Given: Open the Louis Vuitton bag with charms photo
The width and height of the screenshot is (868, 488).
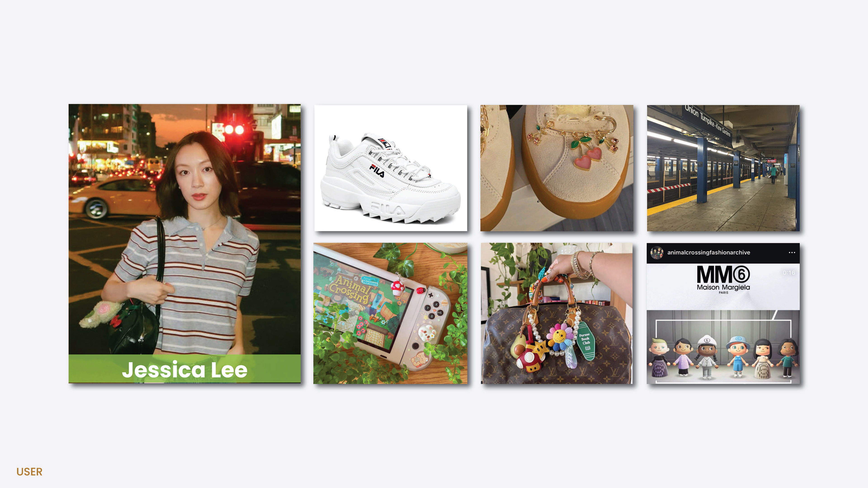Looking at the screenshot, I should pos(557,313).
